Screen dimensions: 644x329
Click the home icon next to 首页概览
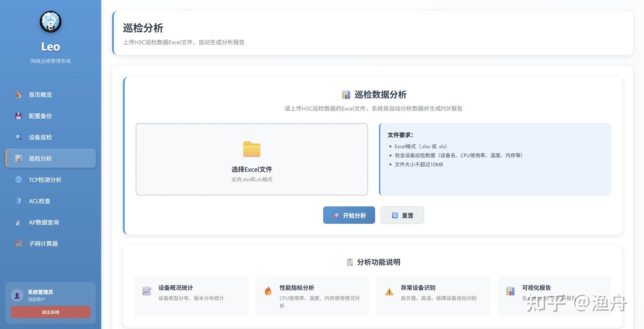[x=18, y=94]
